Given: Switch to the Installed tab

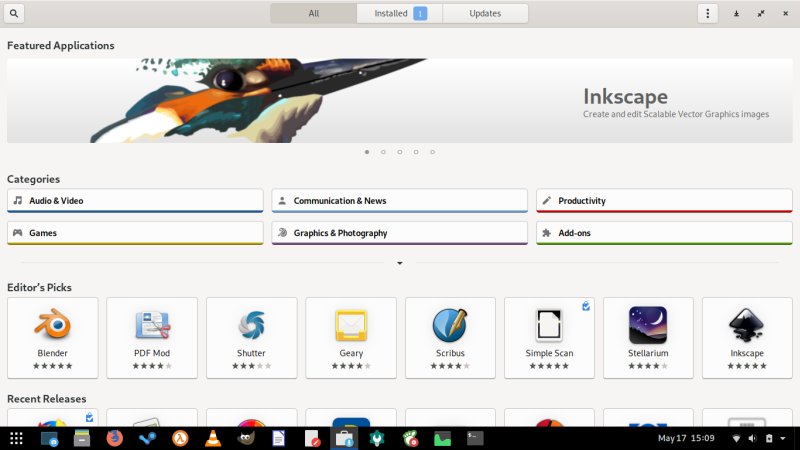Looking at the screenshot, I should [399, 13].
